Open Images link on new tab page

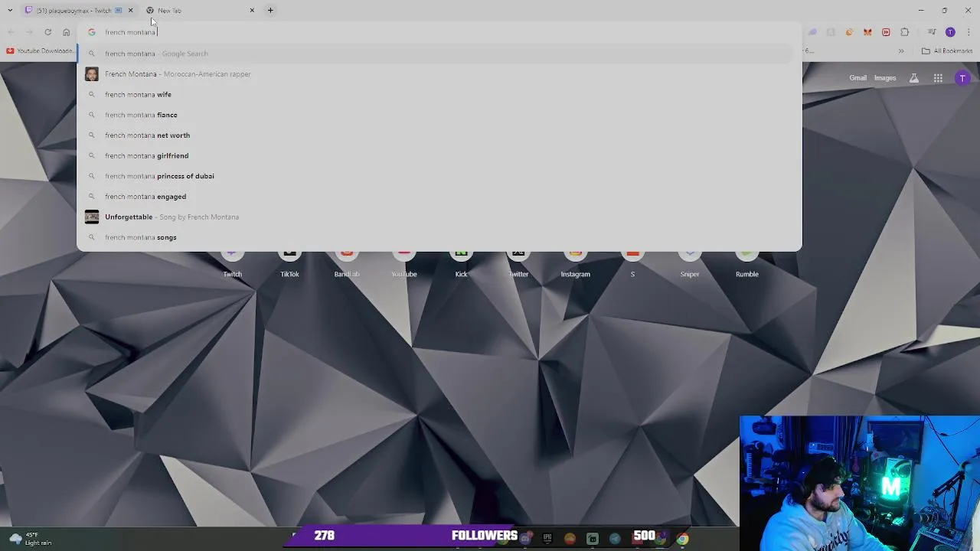(x=885, y=78)
